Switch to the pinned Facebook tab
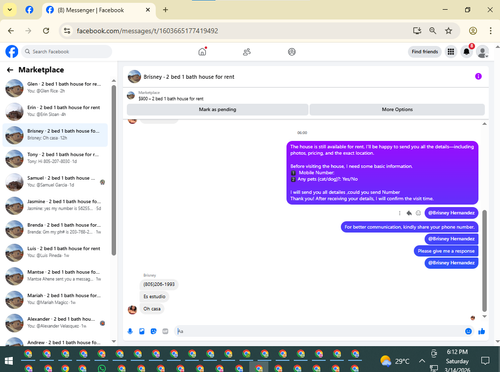 (x=29, y=10)
